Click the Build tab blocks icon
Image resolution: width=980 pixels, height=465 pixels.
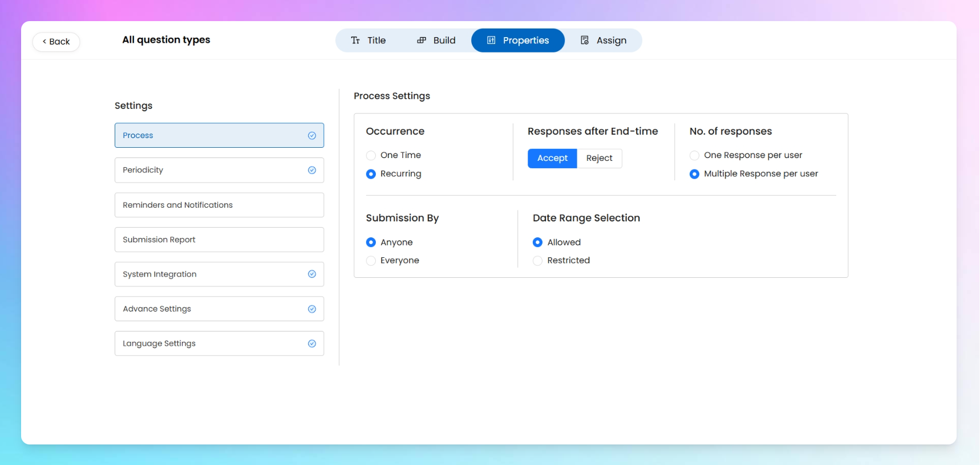coord(422,41)
